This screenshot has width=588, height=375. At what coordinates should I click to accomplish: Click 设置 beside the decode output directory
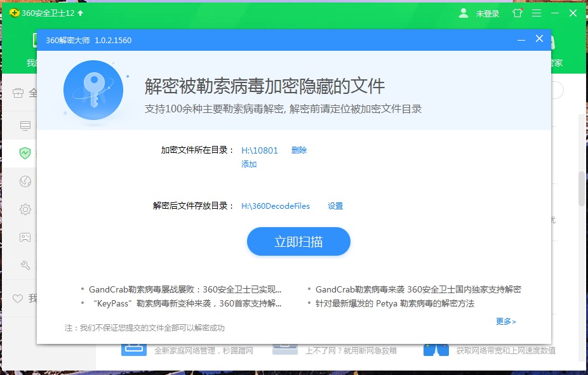pos(335,206)
